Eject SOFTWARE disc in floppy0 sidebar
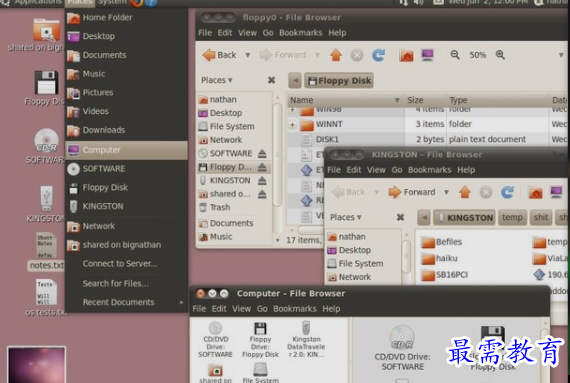 coord(262,154)
